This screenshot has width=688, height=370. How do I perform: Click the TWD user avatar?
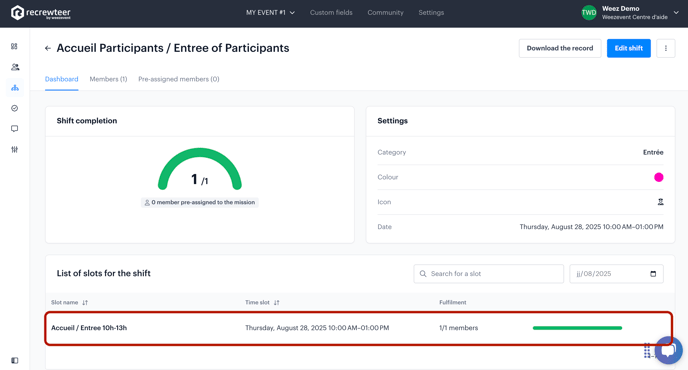pyautogui.click(x=589, y=13)
